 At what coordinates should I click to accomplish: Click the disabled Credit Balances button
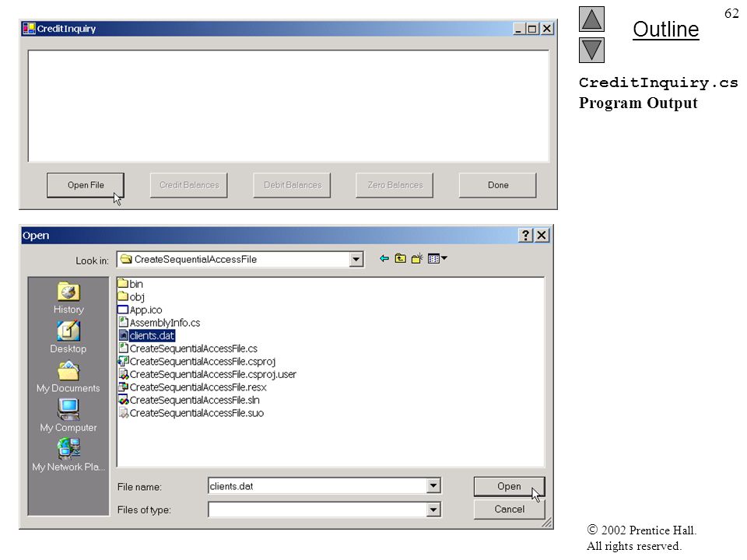pos(188,185)
